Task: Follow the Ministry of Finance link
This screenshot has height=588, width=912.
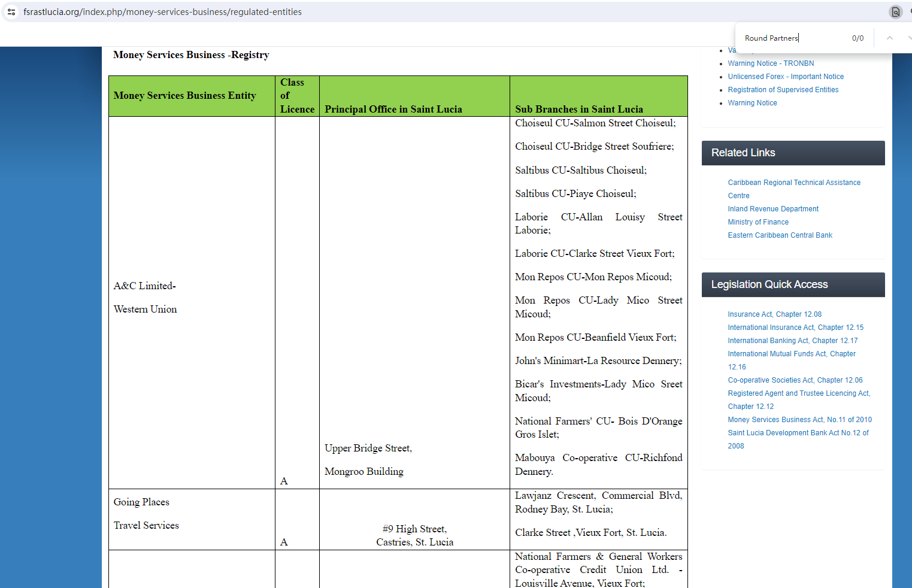Action: tap(758, 222)
